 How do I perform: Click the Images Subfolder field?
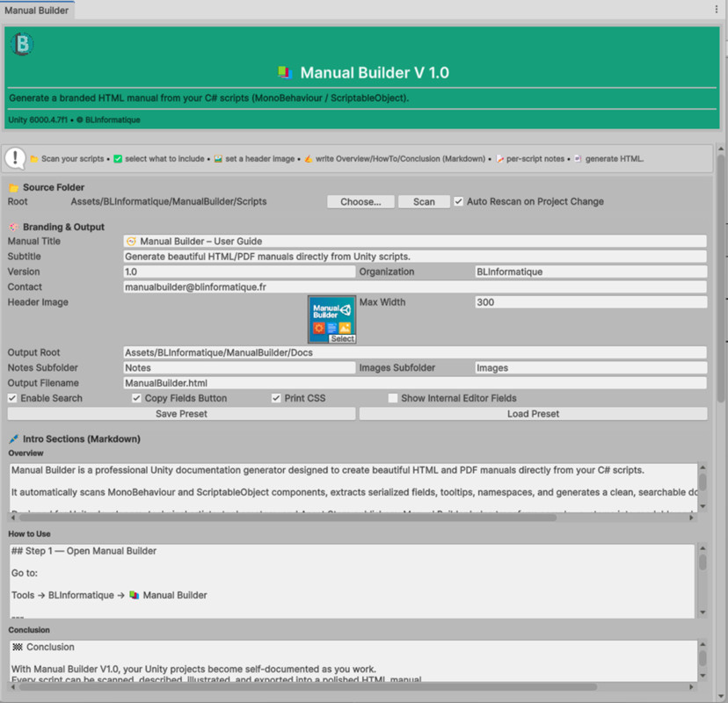coord(591,368)
